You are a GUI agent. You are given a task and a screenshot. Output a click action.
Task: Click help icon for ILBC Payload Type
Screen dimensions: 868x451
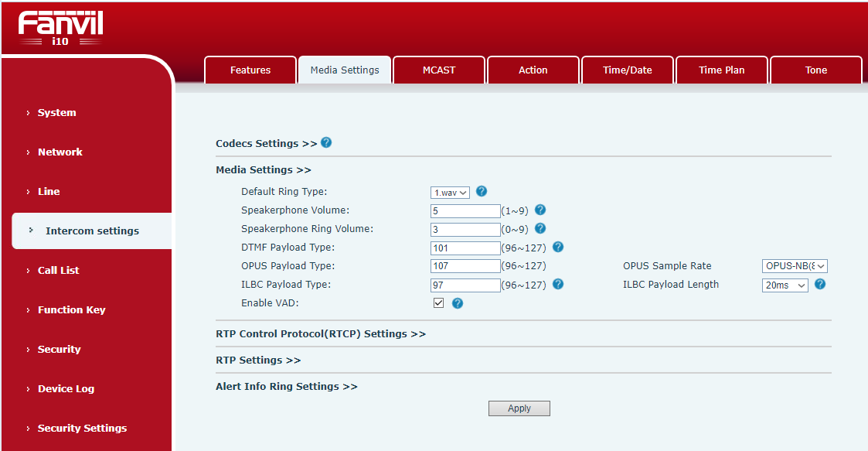(x=557, y=284)
